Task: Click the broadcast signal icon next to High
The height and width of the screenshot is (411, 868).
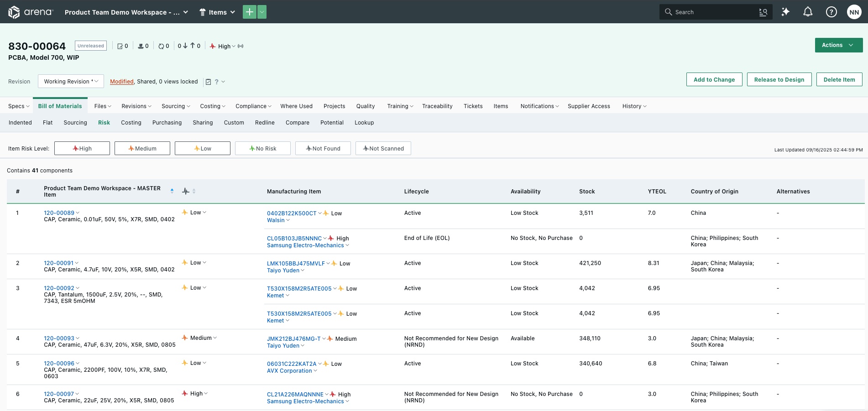Action: click(x=241, y=46)
